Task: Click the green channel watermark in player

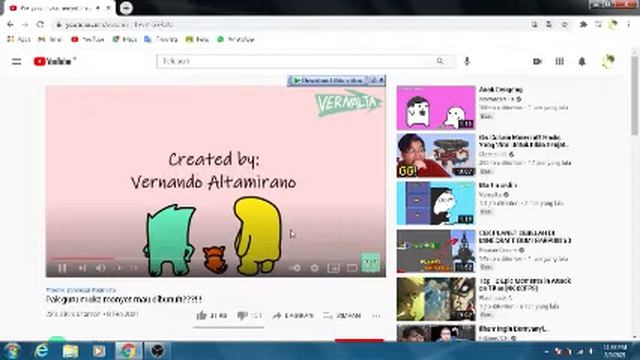Action: click(x=371, y=262)
